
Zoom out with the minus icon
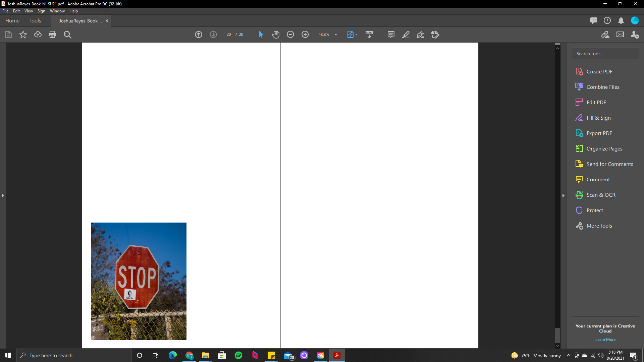pyautogui.click(x=290, y=35)
